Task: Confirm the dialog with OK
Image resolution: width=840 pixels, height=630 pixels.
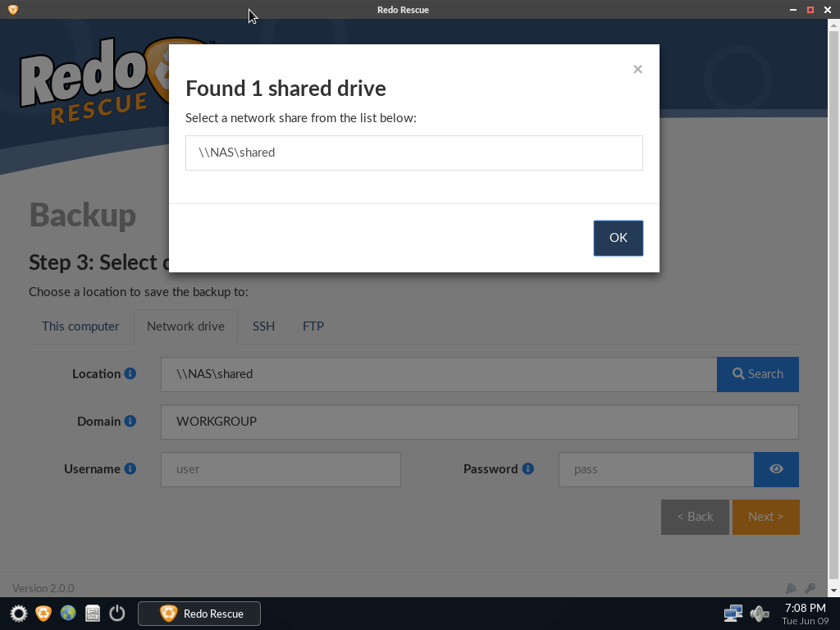Action: point(619,238)
